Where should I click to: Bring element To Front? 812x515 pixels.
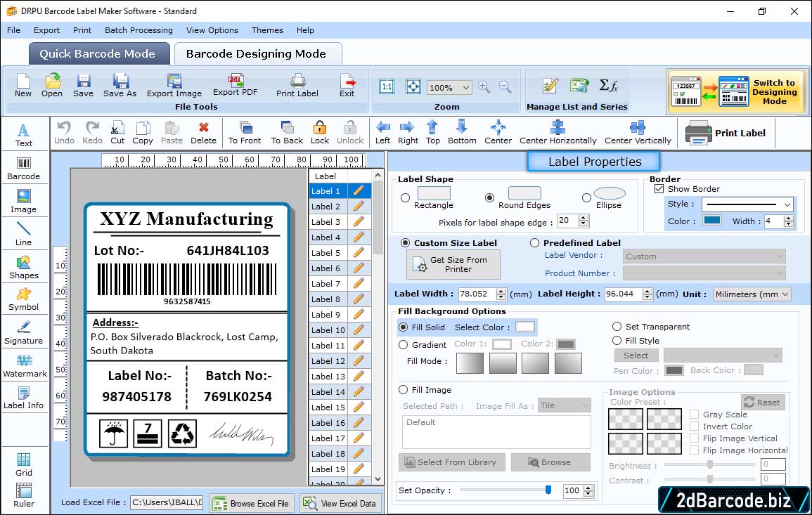[x=245, y=133]
